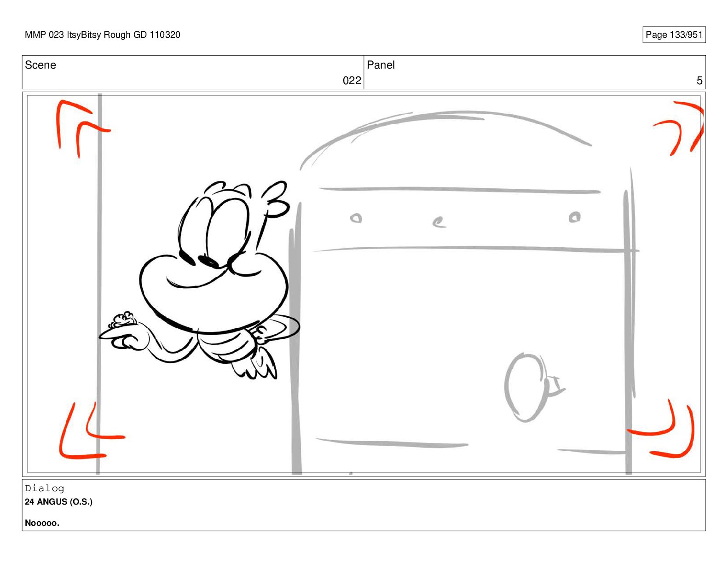
Task: Click the 'Dialog' heading
Action: 45,488
